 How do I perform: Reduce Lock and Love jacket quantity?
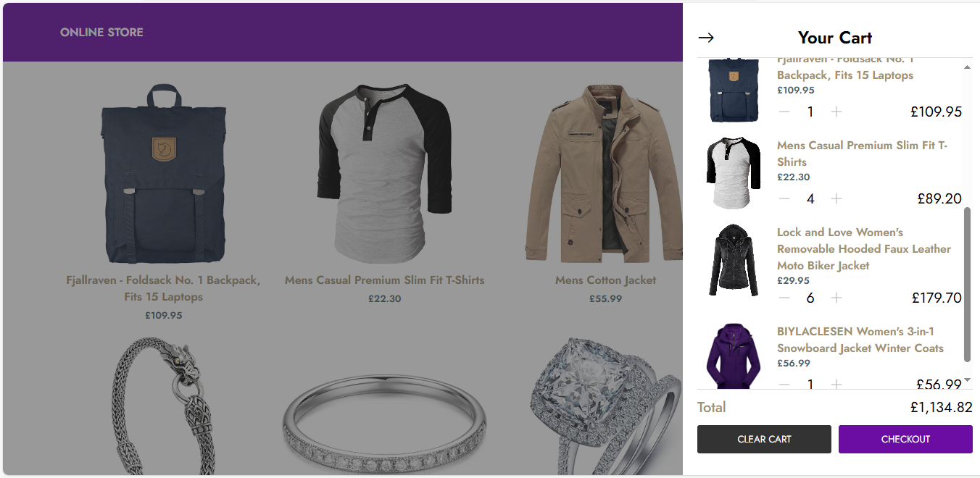[x=784, y=298]
